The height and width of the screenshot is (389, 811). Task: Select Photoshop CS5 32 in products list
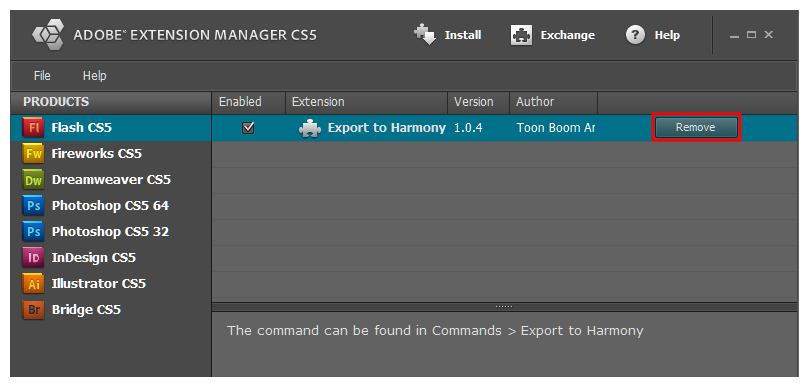click(x=111, y=232)
